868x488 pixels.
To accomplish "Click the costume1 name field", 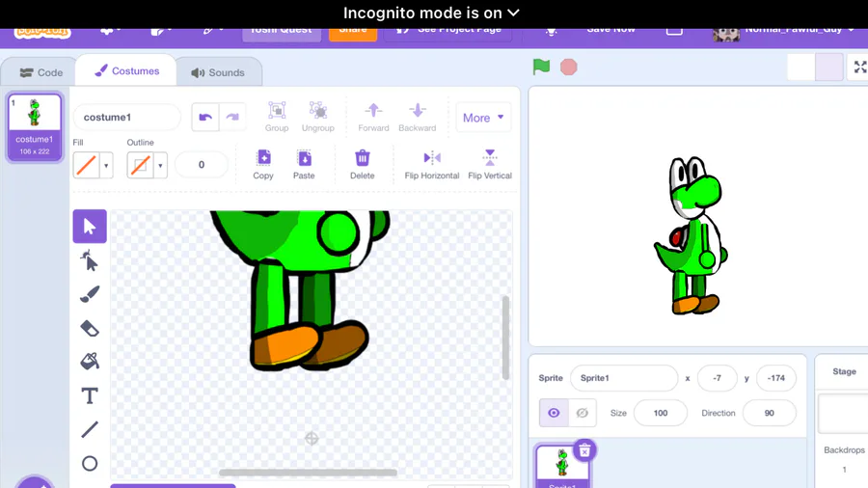I will click(x=126, y=118).
